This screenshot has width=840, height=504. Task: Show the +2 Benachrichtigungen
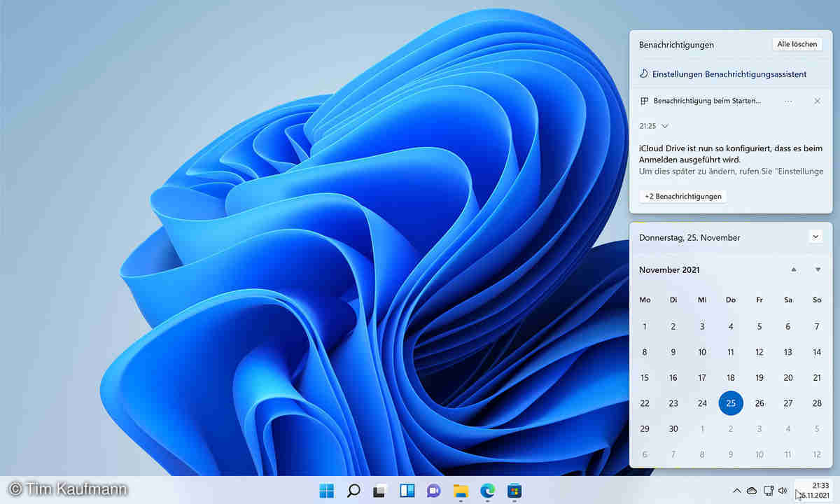(x=683, y=197)
